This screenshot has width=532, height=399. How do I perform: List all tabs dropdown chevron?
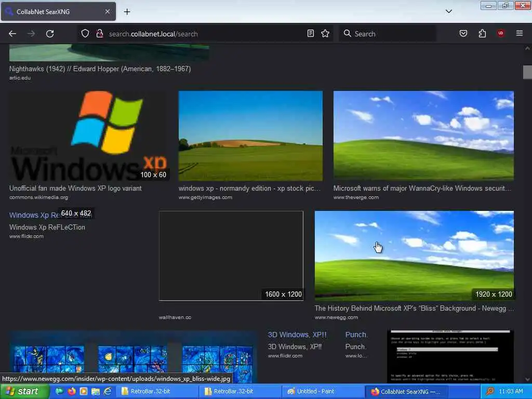[448, 11]
